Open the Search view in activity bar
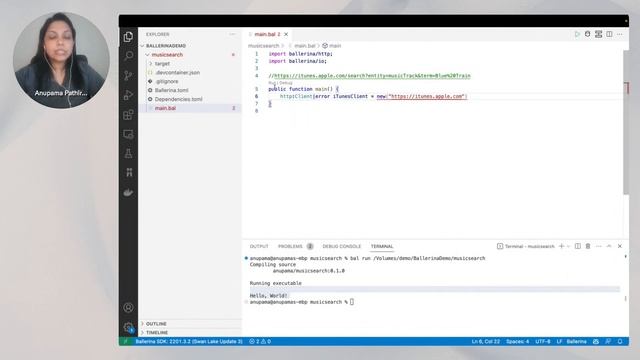640x360 pixels. [128, 56]
